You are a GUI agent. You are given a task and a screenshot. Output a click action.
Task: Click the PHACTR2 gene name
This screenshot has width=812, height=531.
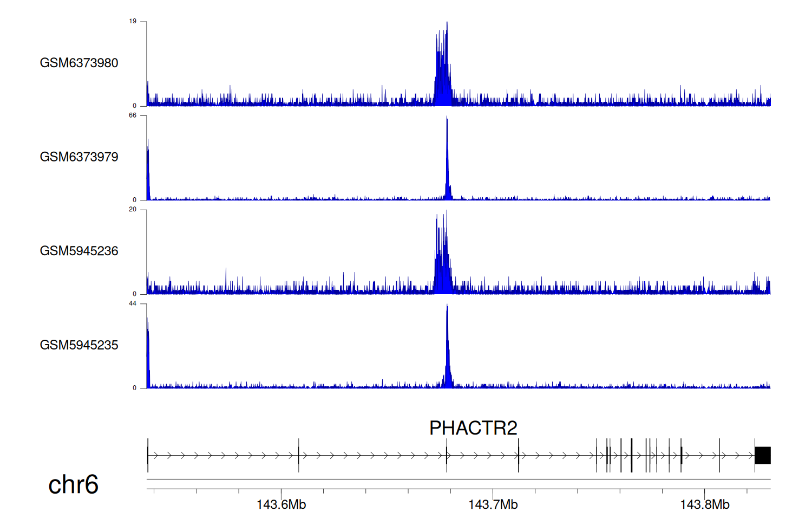click(473, 428)
